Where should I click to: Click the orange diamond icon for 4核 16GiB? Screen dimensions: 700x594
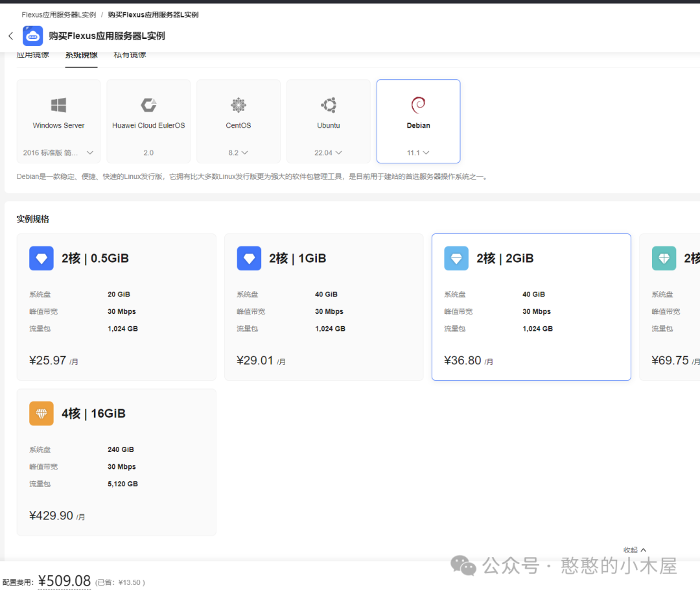click(x=41, y=413)
